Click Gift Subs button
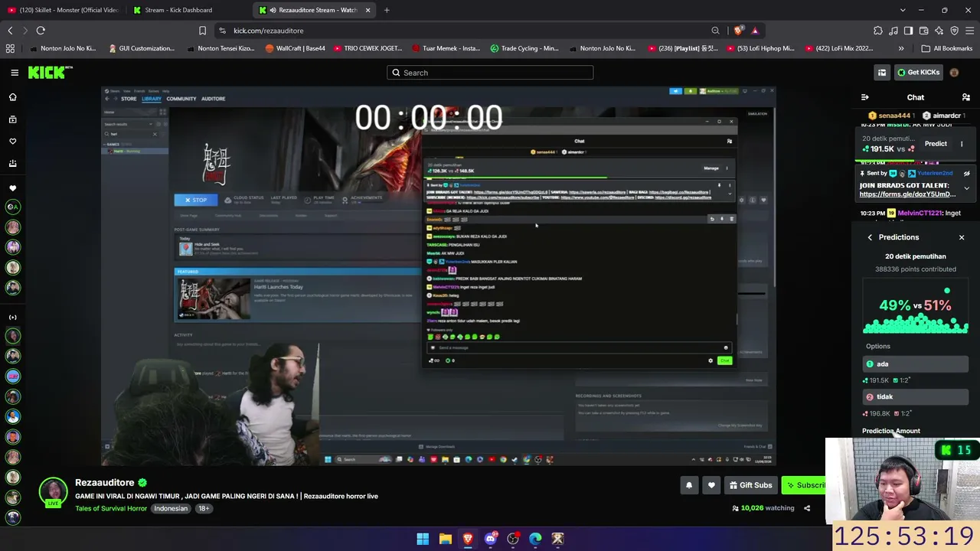Screen dimensions: 980x551 (x=750, y=485)
